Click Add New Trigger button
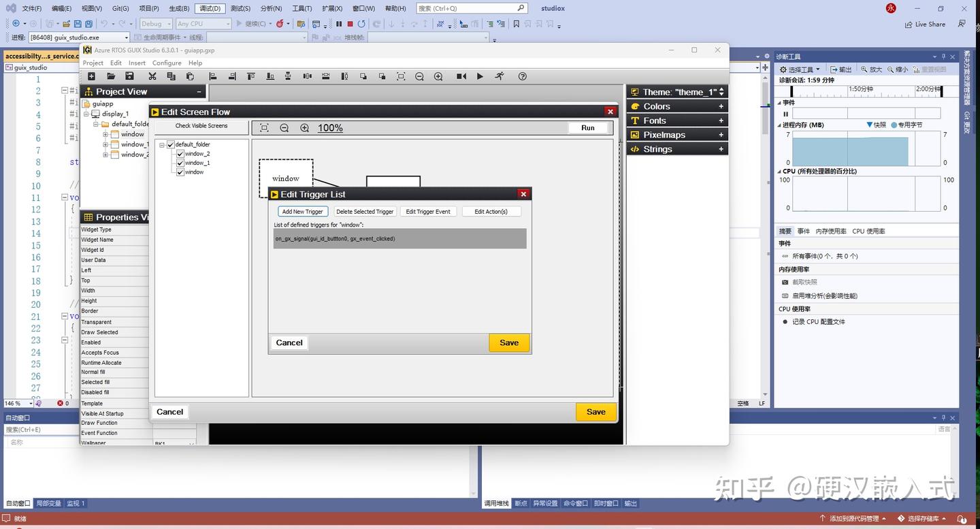 (x=302, y=211)
